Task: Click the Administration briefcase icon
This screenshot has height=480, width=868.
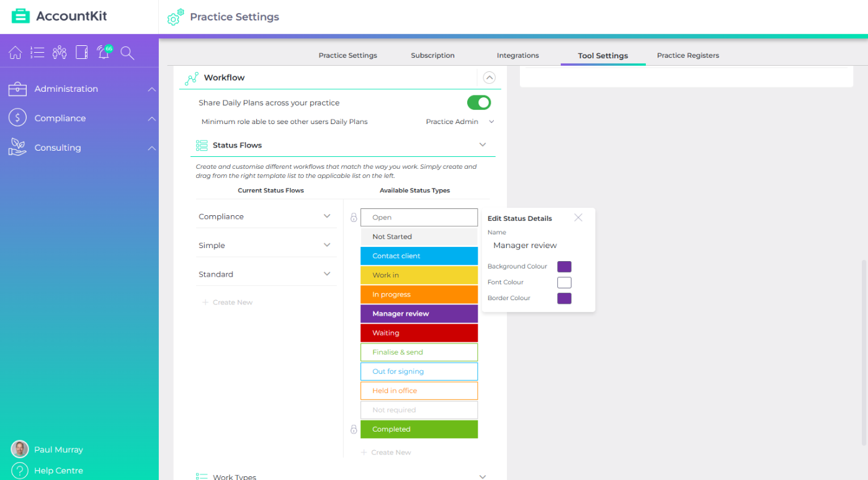Action: coord(17,89)
